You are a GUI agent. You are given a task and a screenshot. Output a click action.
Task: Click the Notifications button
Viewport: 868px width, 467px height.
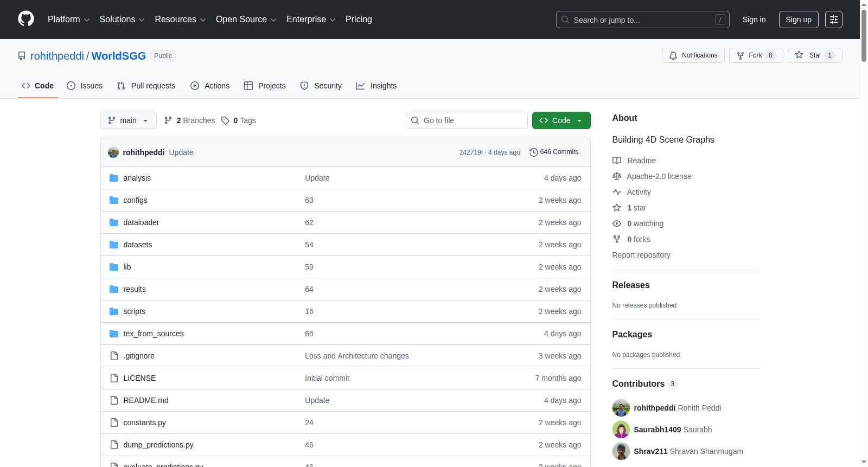click(x=693, y=55)
